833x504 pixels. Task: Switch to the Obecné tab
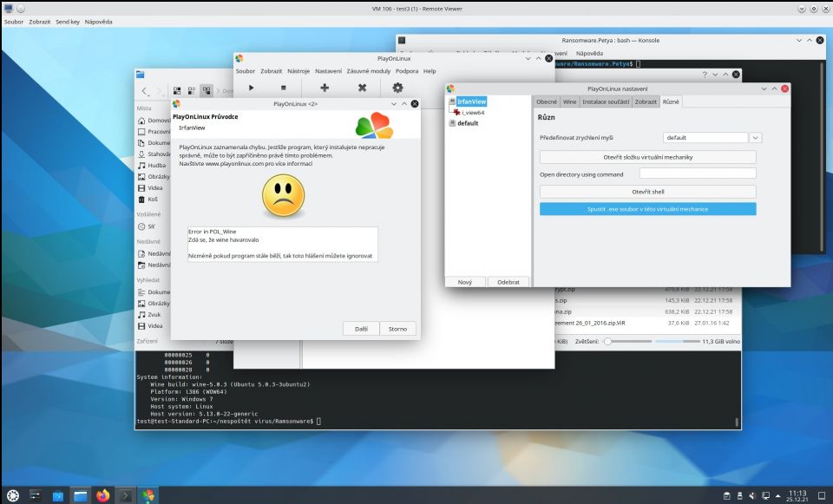pyautogui.click(x=546, y=101)
